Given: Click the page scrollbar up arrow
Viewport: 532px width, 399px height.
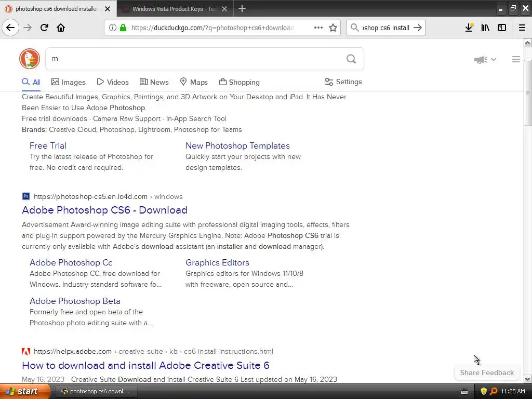Looking at the screenshot, I should (528, 43).
